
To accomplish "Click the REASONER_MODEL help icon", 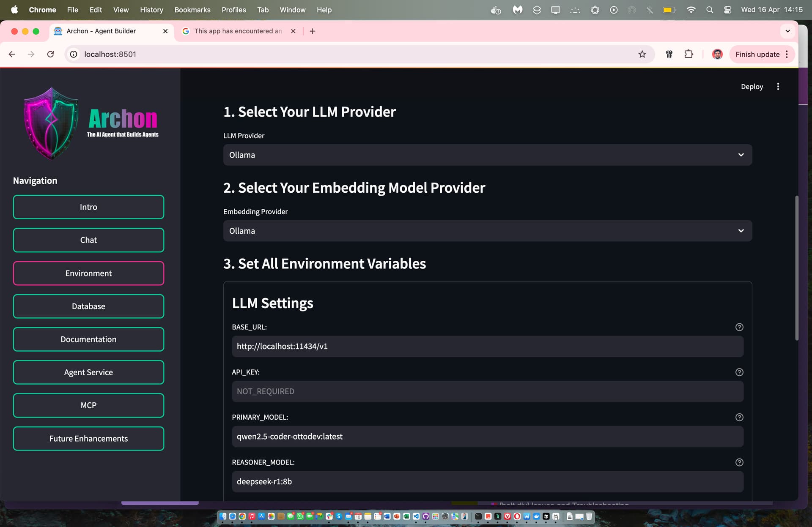I will coord(739,462).
